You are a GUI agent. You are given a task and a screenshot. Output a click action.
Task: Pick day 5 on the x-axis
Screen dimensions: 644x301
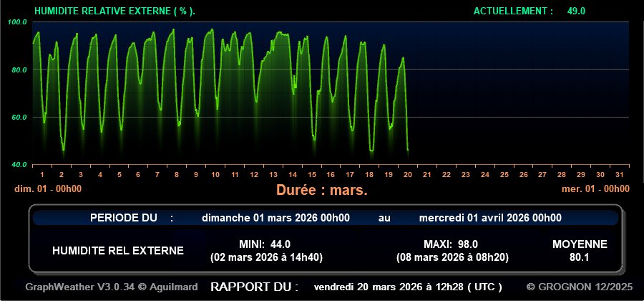(119, 175)
